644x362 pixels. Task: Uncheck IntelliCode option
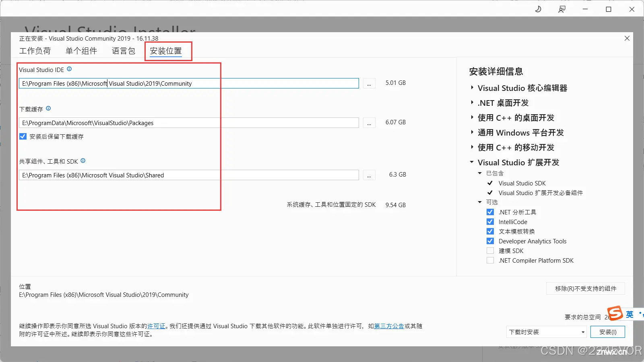click(490, 222)
